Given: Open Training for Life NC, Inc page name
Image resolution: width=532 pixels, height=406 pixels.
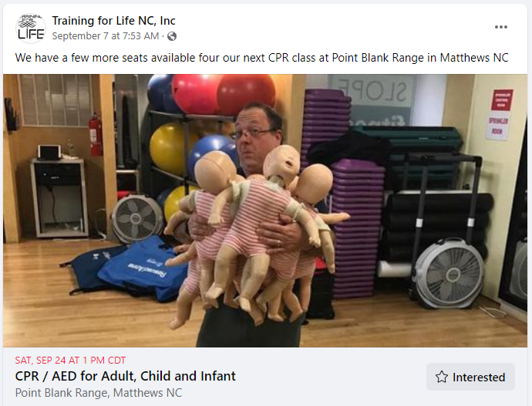Looking at the screenshot, I should click(113, 21).
